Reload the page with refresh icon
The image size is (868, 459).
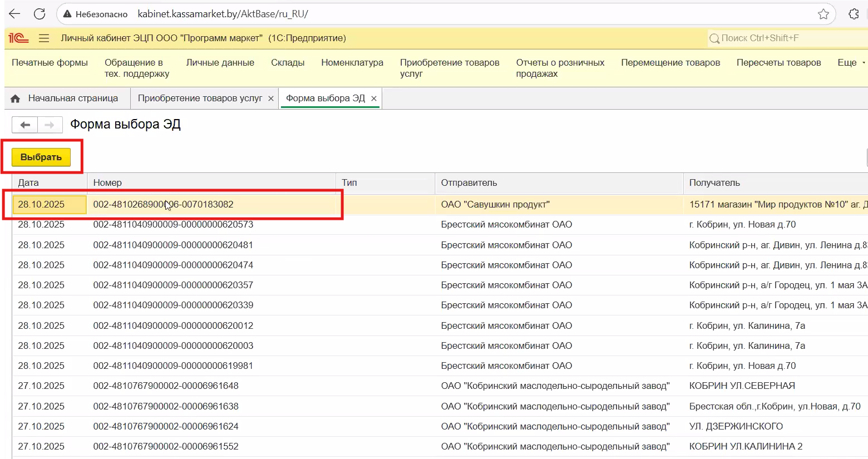[40, 14]
